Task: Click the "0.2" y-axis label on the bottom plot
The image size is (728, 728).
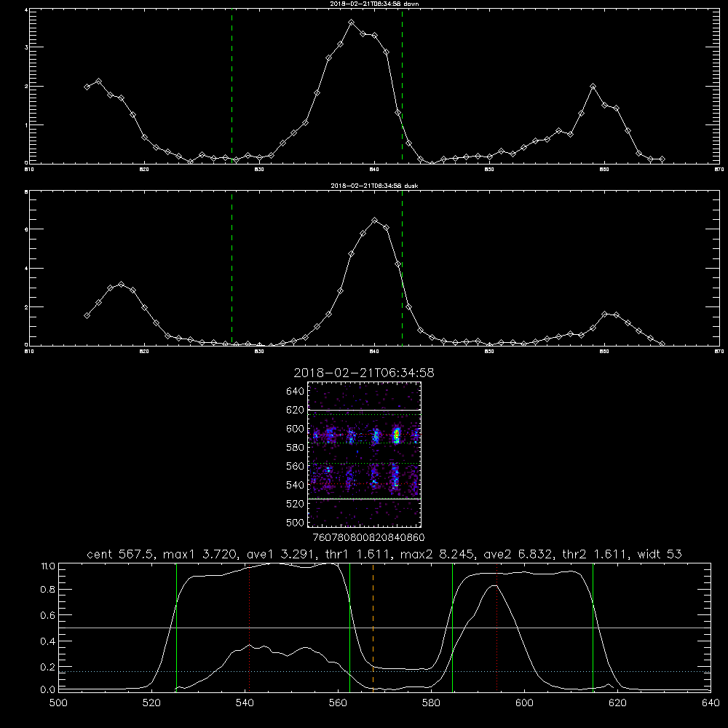Action: (x=48, y=667)
